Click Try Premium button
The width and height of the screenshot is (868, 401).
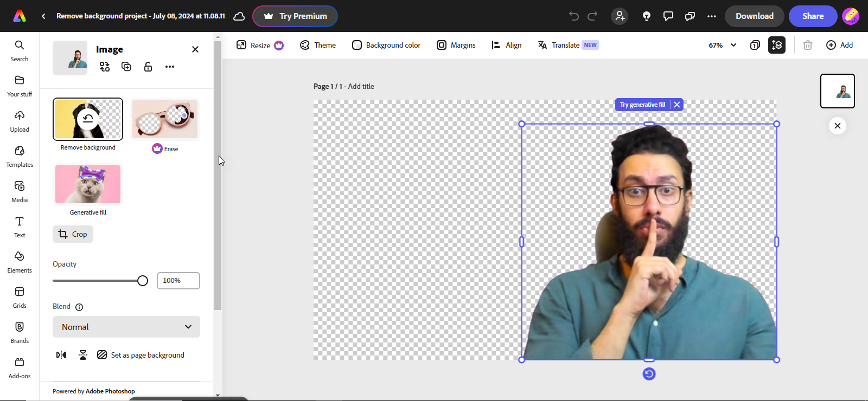click(295, 16)
